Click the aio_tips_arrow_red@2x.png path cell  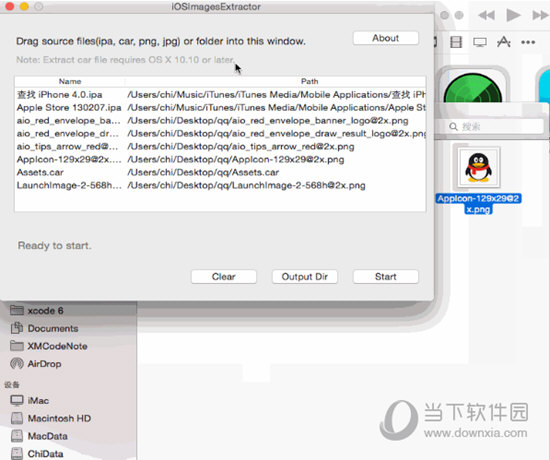pyautogui.click(x=241, y=147)
